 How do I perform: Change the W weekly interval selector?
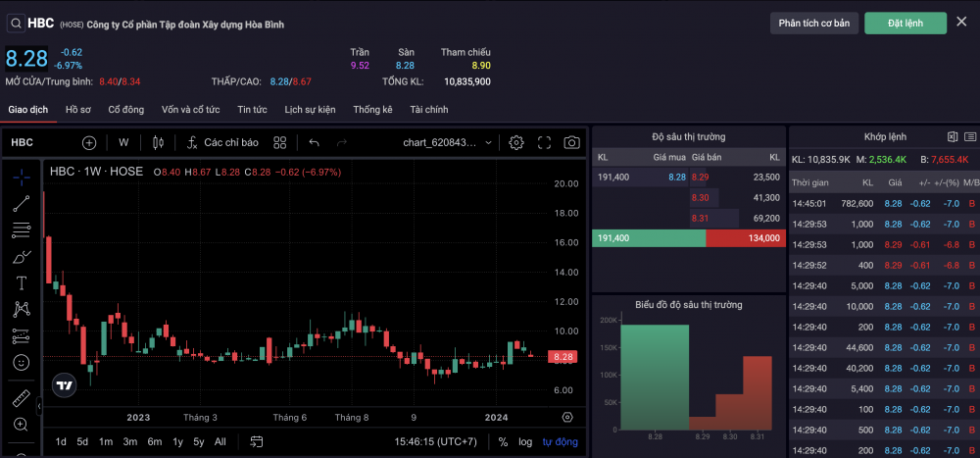coord(123,142)
